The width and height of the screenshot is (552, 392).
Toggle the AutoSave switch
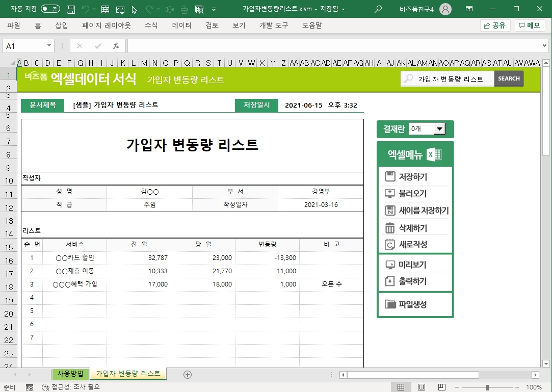(49, 9)
